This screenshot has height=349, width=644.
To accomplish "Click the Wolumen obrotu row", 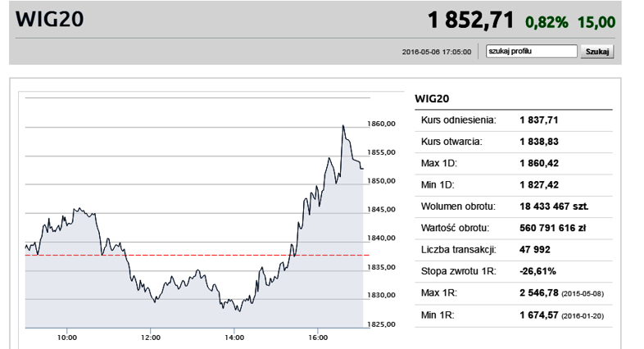I will click(x=514, y=206).
